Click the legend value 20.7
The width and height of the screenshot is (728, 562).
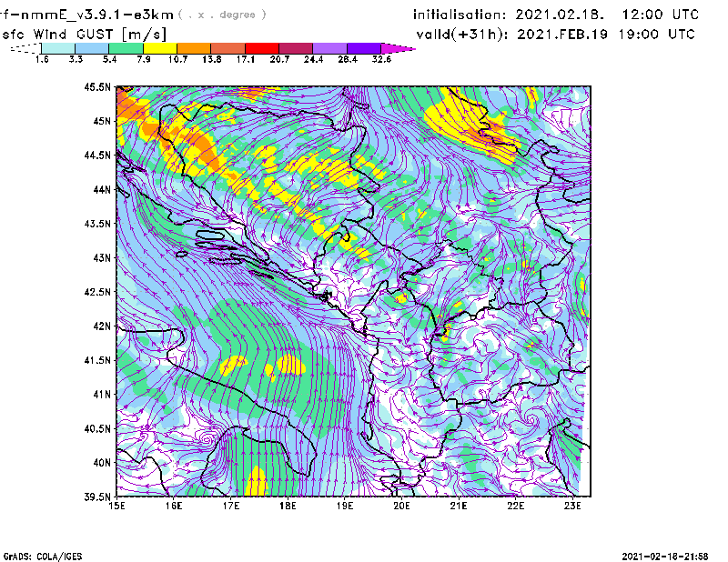[x=279, y=59]
